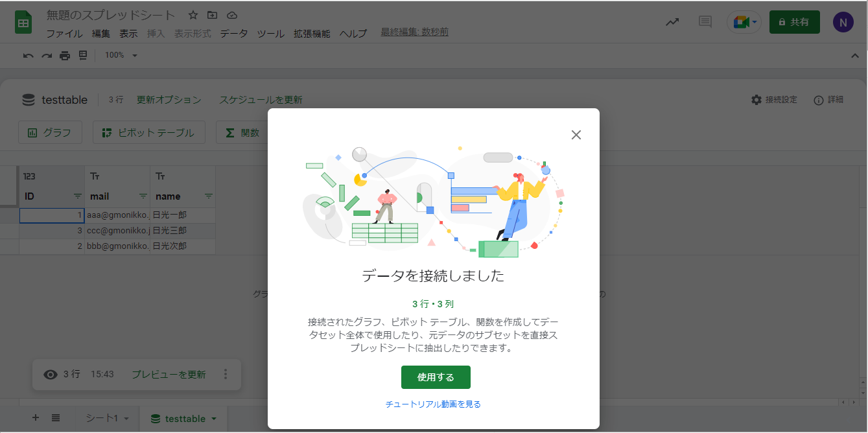Open the データ menu
The image size is (868, 433).
click(x=233, y=34)
